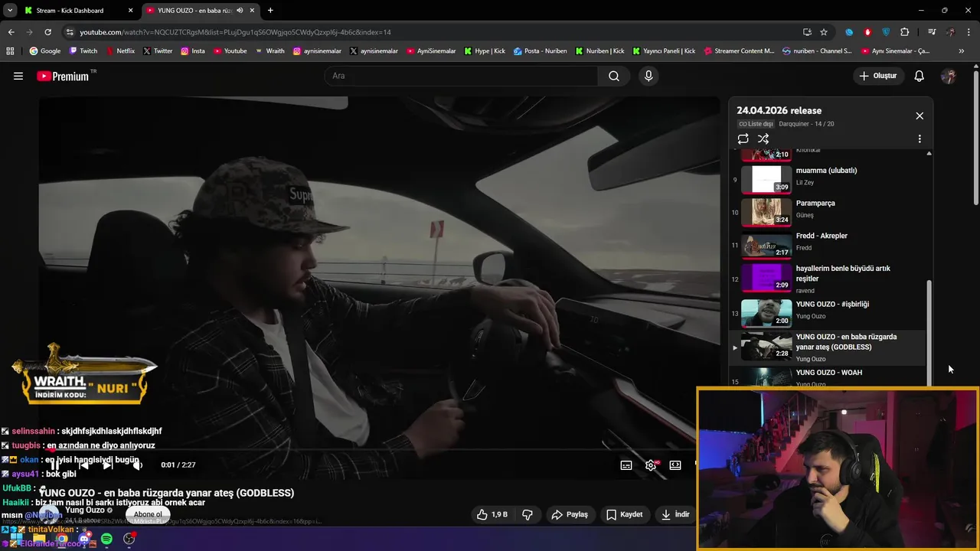The image size is (980, 551).
Task: Bookmark this page with star icon
Action: pos(824,32)
